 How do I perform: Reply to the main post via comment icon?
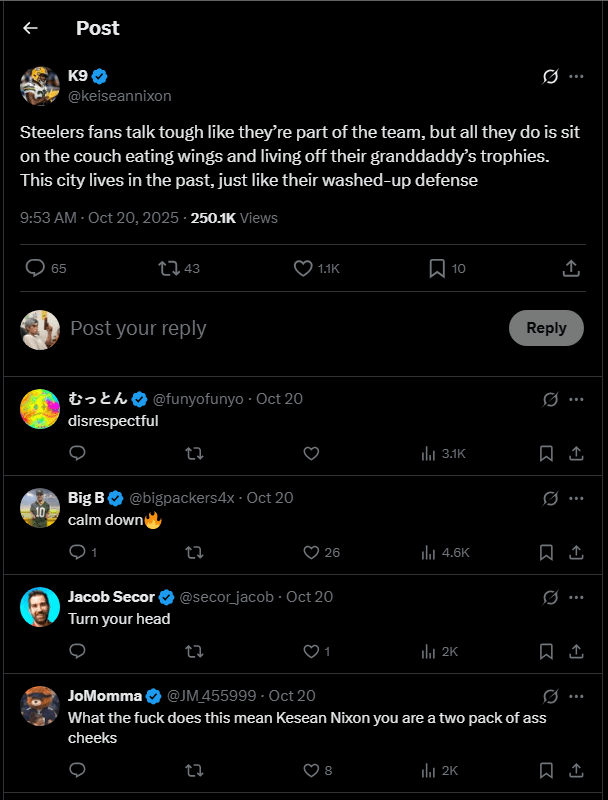pyautogui.click(x=35, y=268)
